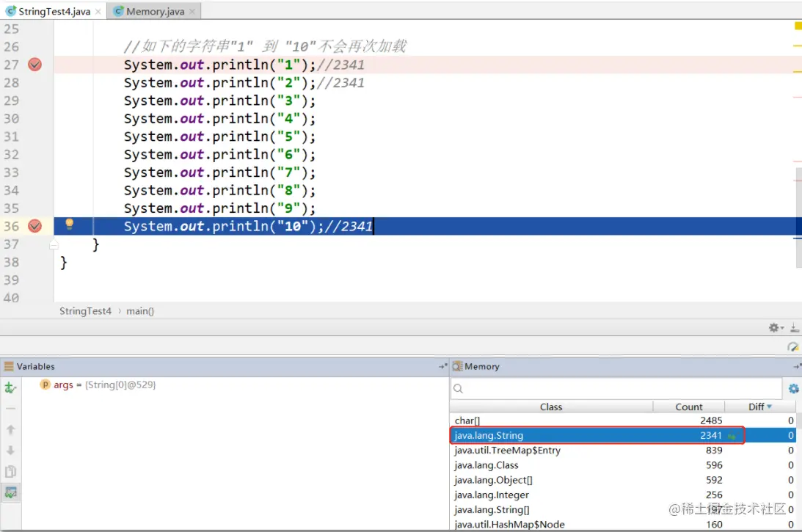Hide the Memory panel using its arrow icon
Image resolution: width=802 pixels, height=532 pixels.
coord(797,366)
